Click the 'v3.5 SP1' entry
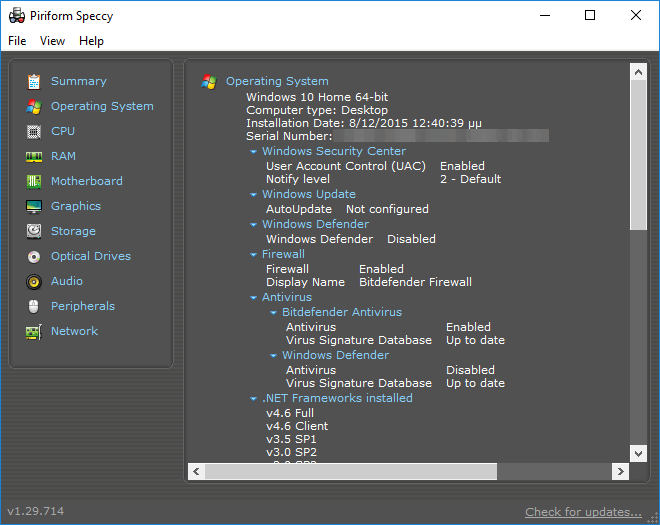Viewport: 660px width, 525px height. [291, 439]
